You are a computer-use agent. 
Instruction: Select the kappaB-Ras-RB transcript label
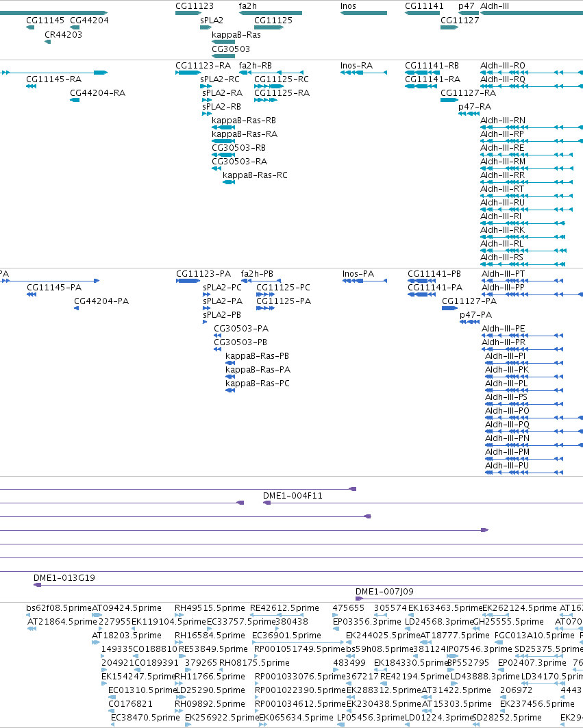[x=244, y=121]
